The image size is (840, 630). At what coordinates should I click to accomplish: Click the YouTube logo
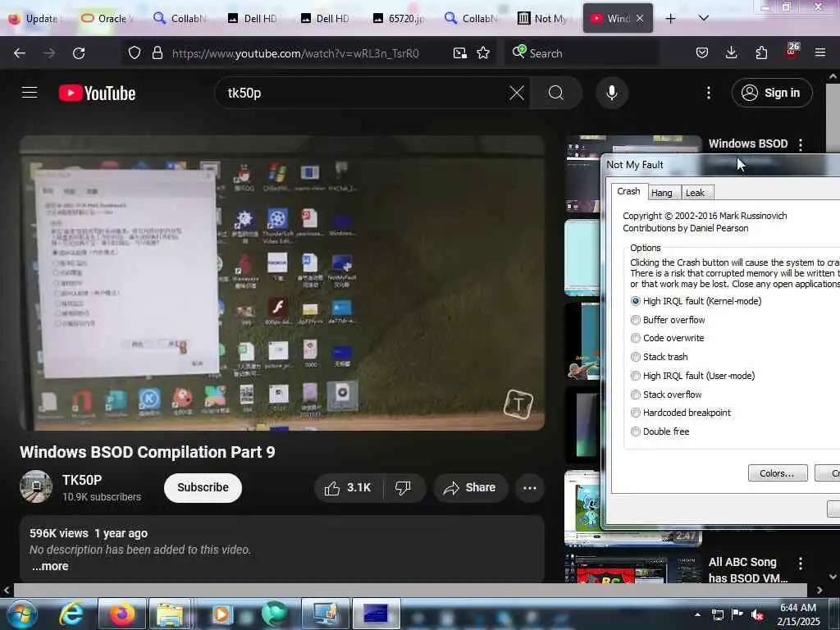coord(97,94)
